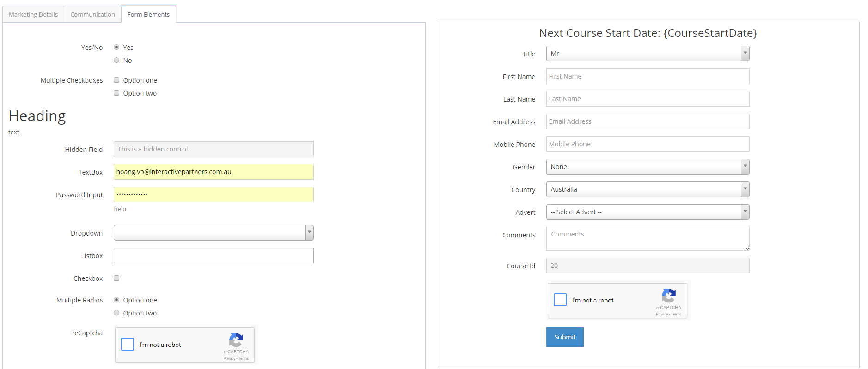868x369 pixels.
Task: Open the Privacy link in right reCAPTCHA
Action: pos(661,315)
